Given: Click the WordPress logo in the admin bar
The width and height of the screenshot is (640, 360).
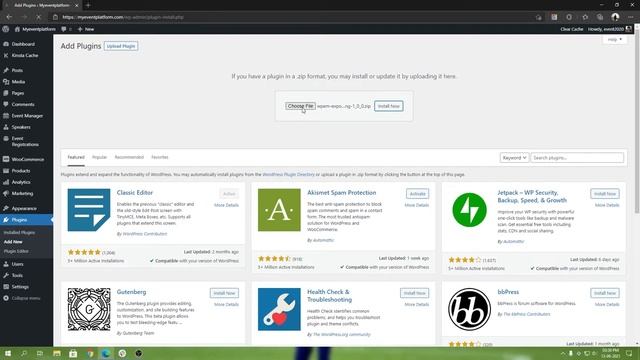Looking at the screenshot, I should tap(6, 29).
